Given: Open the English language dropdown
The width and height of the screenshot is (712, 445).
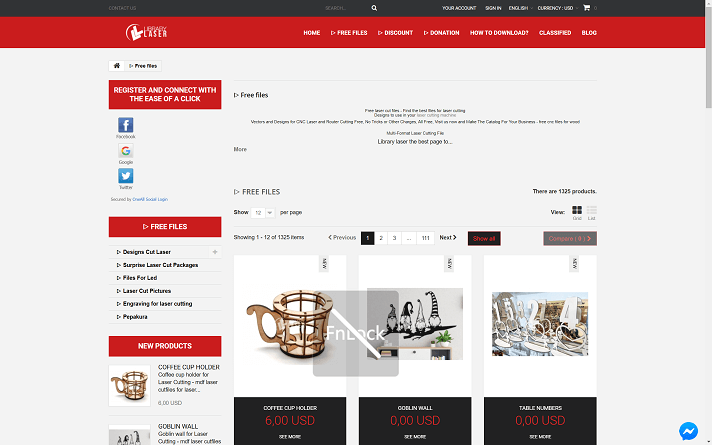Looking at the screenshot, I should click(520, 8).
